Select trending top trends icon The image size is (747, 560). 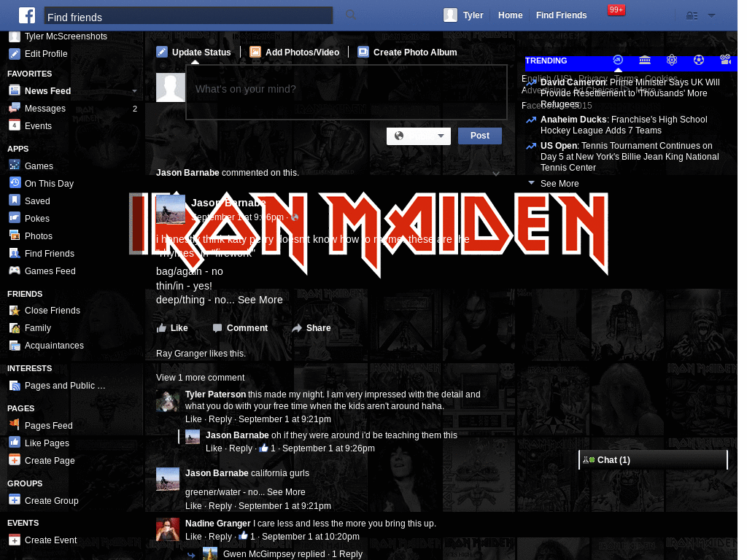(618, 60)
